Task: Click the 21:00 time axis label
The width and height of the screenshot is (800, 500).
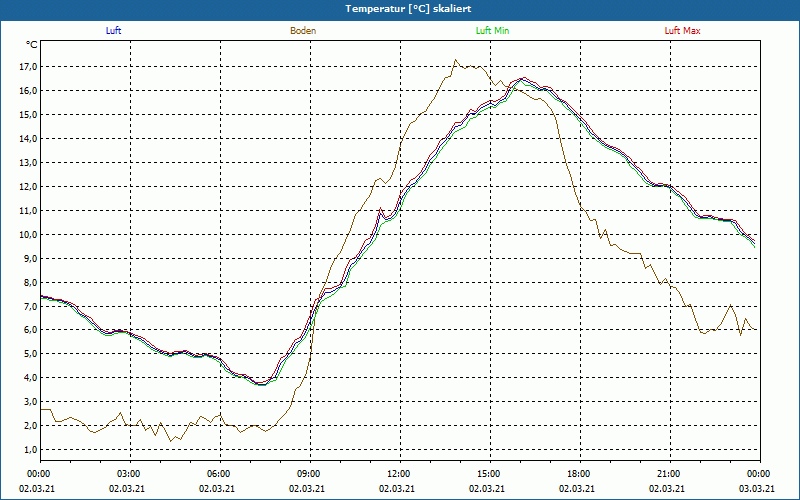Action: coord(670,474)
